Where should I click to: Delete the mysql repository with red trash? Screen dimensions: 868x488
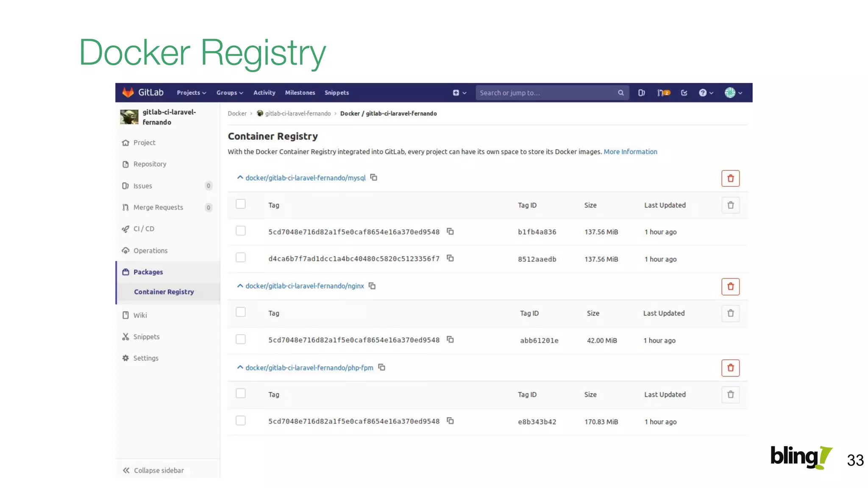(730, 178)
